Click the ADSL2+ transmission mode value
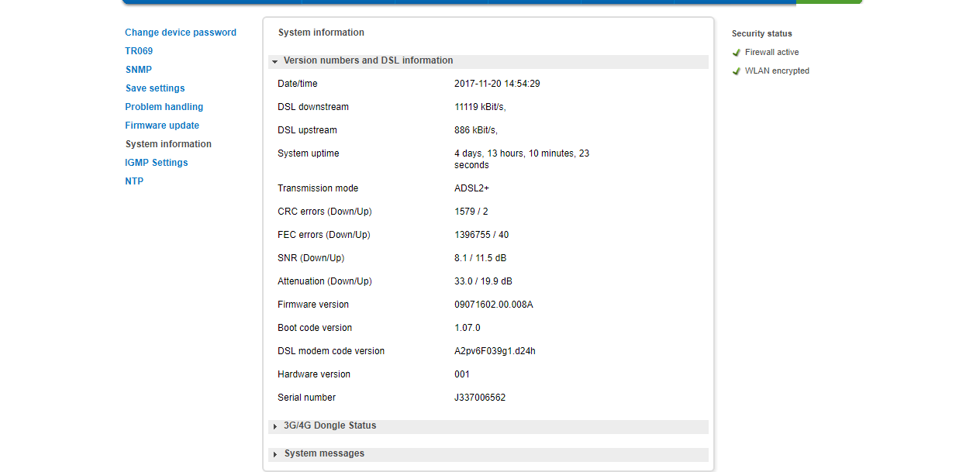This screenshot has height=472, width=980. coord(471,188)
